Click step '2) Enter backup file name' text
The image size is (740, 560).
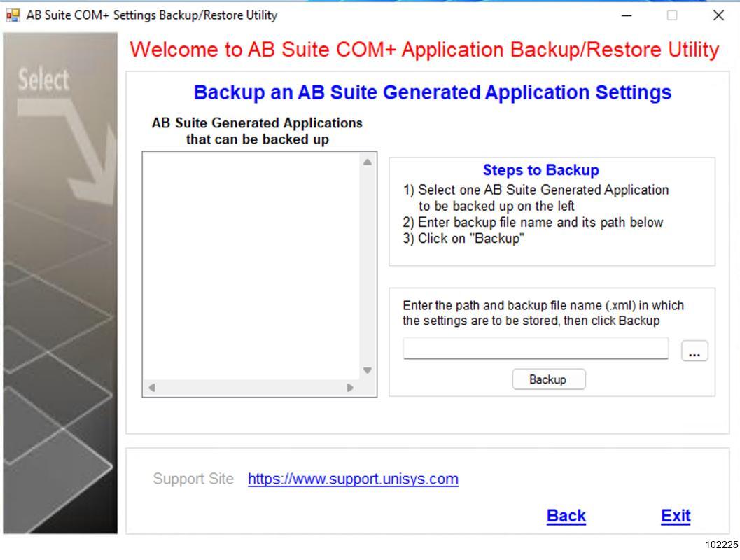pyautogui.click(x=533, y=222)
